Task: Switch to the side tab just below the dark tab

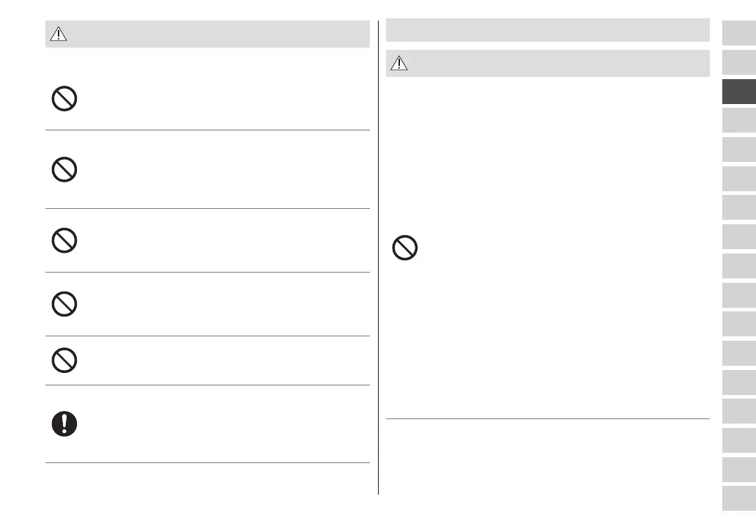Action: (x=738, y=119)
